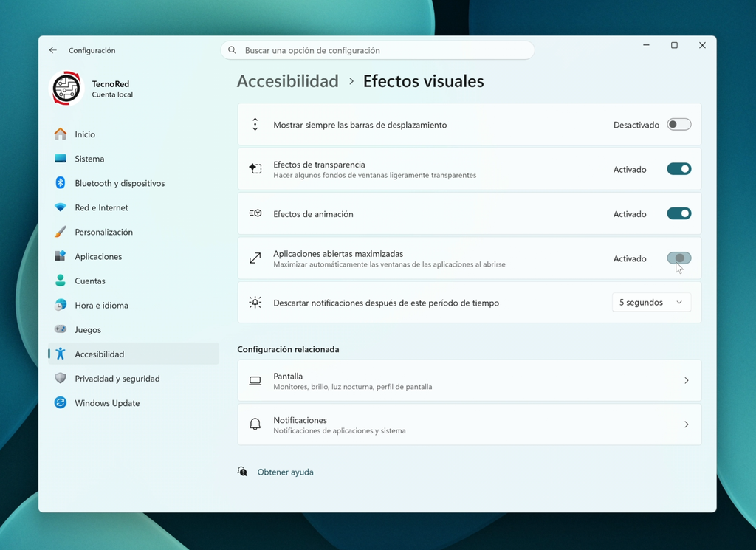Click the Inicio home icon
The width and height of the screenshot is (756, 550).
tap(61, 134)
